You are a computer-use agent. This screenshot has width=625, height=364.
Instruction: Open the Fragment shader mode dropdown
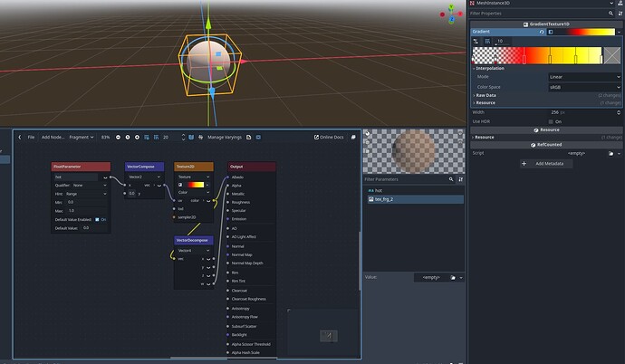coord(83,137)
